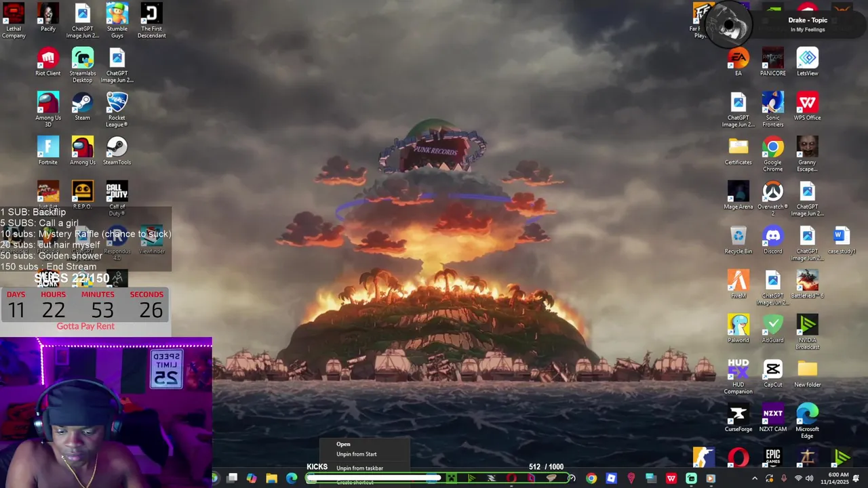This screenshot has width=868, height=488.
Task: Open HUD Companion shortcut
Action: tap(738, 376)
